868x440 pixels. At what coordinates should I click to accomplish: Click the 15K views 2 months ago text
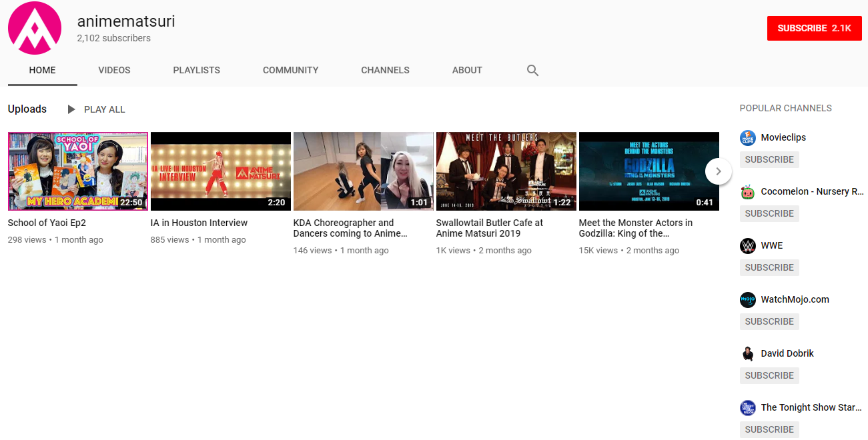629,251
